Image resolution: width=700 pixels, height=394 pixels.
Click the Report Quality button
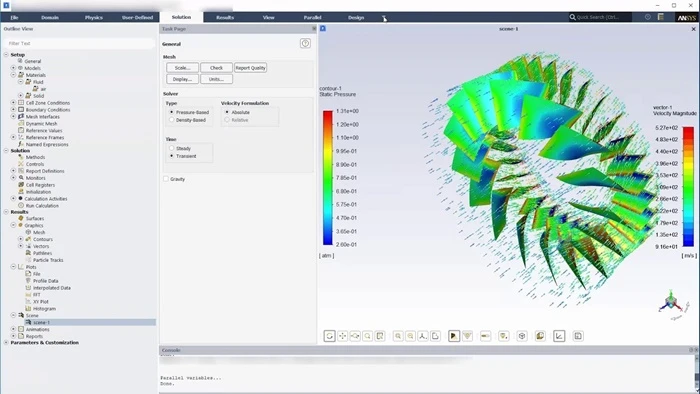[x=250, y=68]
